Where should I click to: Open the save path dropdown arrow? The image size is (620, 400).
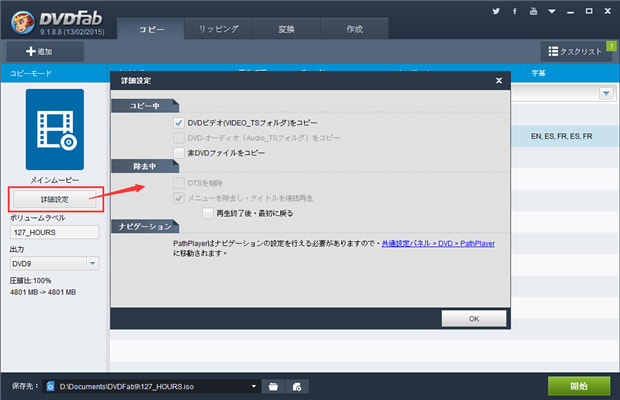[x=253, y=386]
